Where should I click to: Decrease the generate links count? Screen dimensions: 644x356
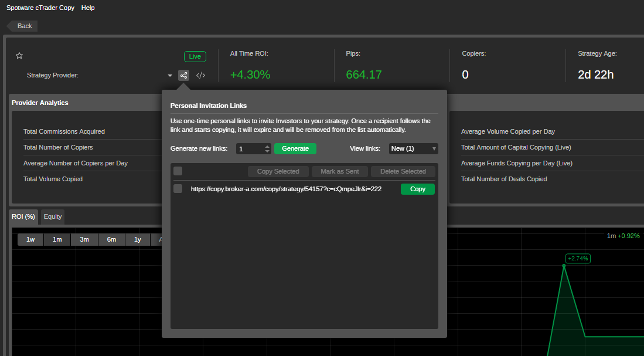(267, 151)
